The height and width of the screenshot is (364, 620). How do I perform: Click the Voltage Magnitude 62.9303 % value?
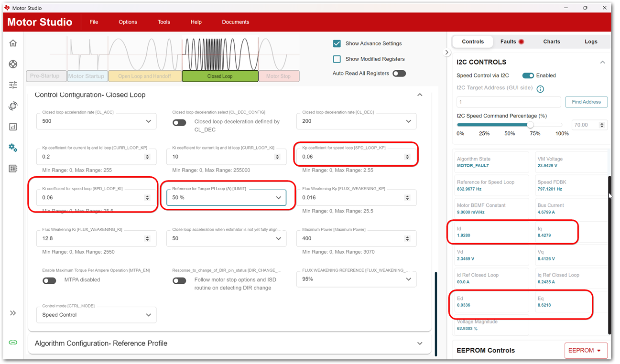coord(467,329)
